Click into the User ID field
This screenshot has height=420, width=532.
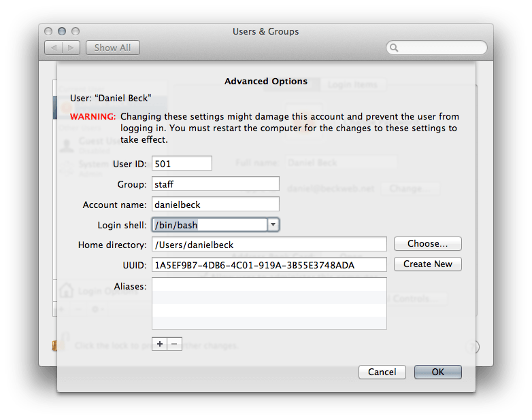point(182,163)
